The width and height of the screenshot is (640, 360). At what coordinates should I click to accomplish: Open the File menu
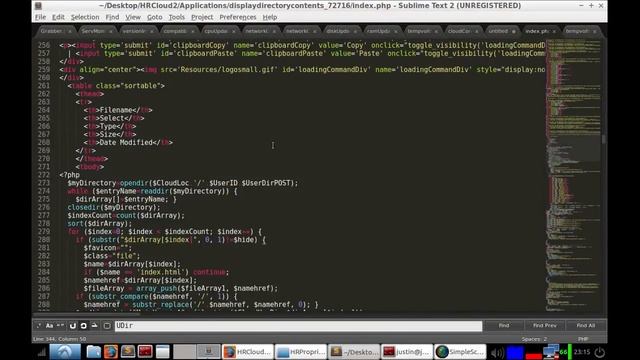point(40,17)
